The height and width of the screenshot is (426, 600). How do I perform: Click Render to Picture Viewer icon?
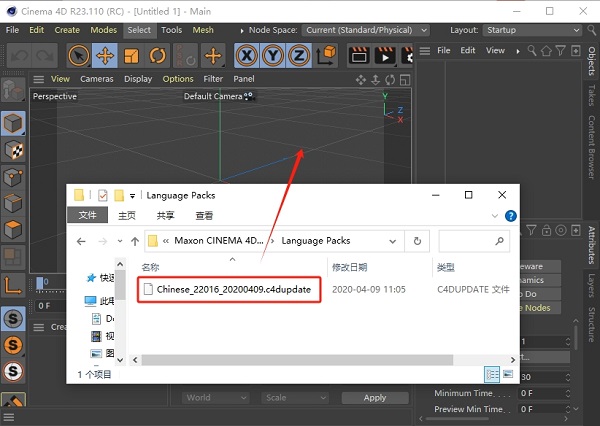pyautogui.click(x=385, y=56)
